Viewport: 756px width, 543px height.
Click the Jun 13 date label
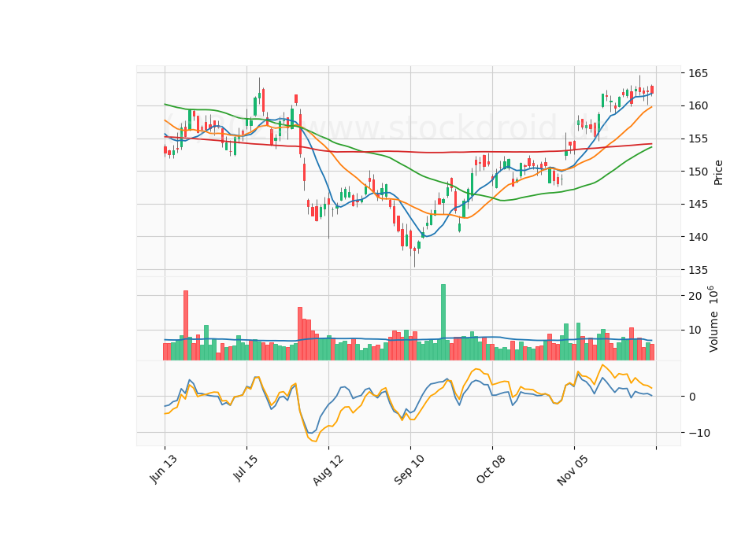pyautogui.click(x=164, y=468)
